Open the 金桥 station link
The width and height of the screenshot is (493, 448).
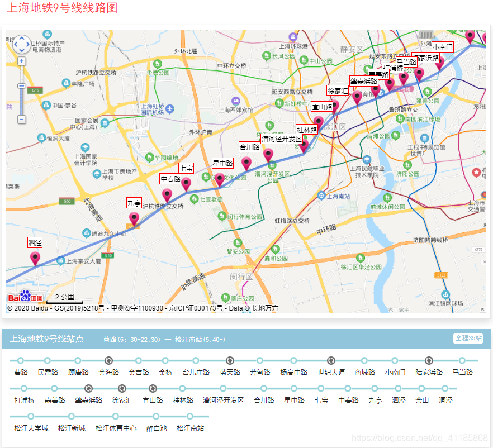click(x=165, y=372)
